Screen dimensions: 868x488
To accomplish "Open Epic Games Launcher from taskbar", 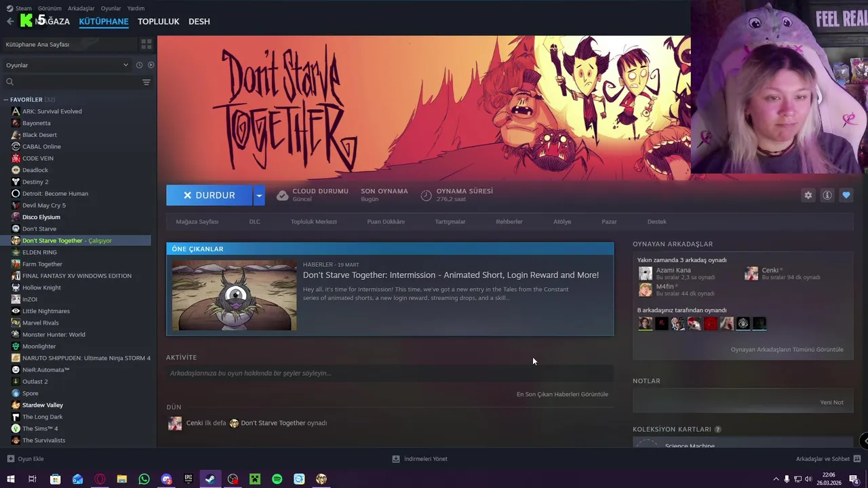I will [x=189, y=479].
